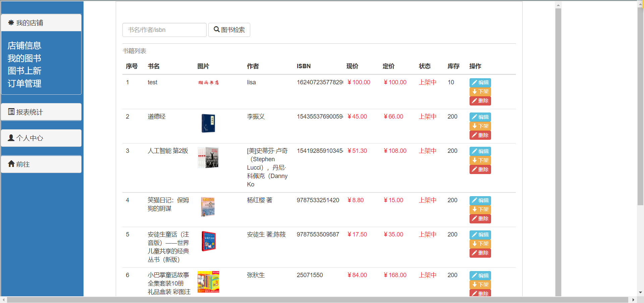Click the horizontal scrollbar at bottom

coord(317,300)
